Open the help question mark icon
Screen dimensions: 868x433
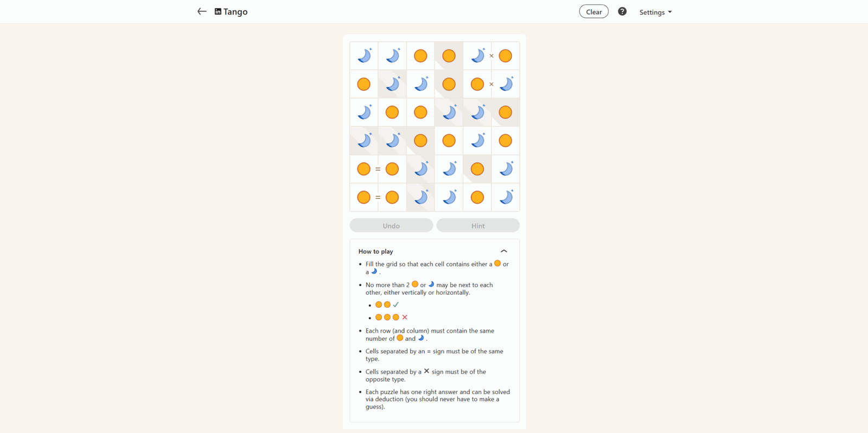tap(622, 11)
